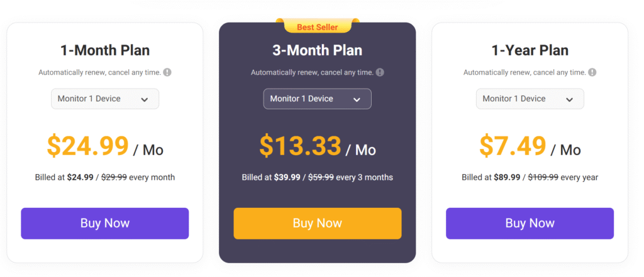This screenshot has height=277, width=644.
Task: Click chevron arrow in 1-Year device selector
Action: (570, 99)
